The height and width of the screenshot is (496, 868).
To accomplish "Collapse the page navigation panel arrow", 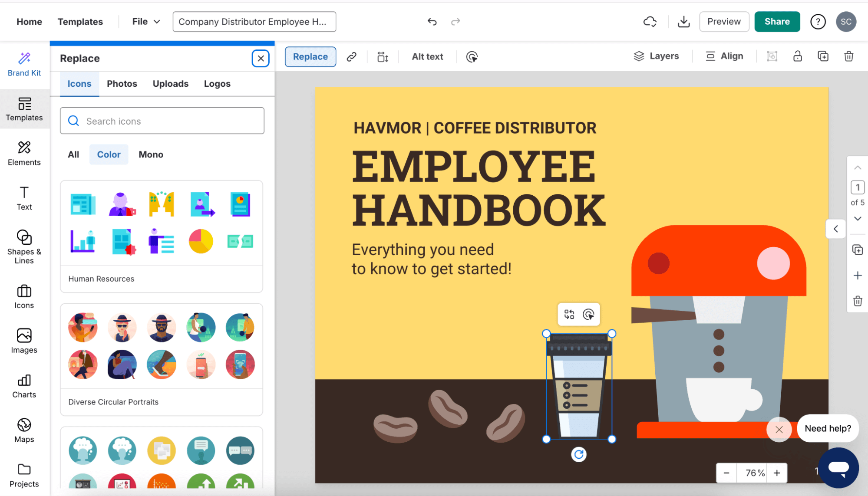I will tap(835, 229).
